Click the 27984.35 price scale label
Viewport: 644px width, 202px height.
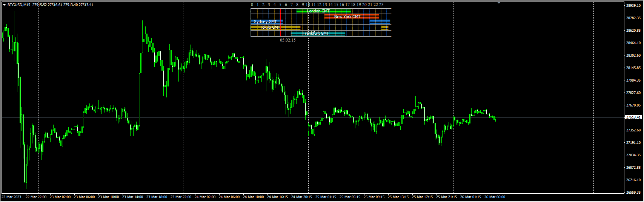click(x=633, y=80)
